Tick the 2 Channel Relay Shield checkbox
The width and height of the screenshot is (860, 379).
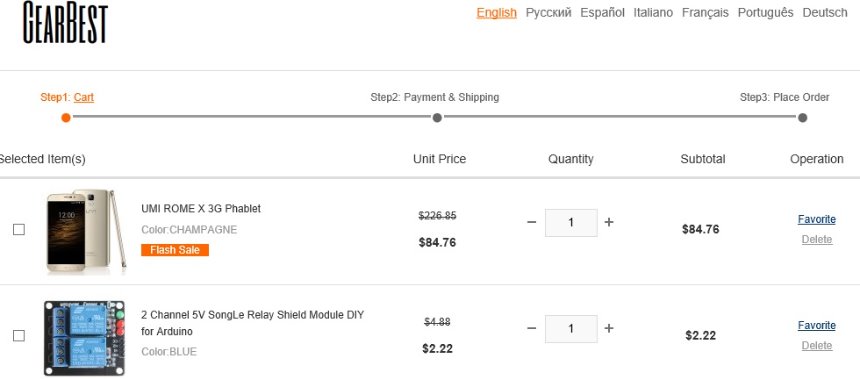[x=19, y=335]
